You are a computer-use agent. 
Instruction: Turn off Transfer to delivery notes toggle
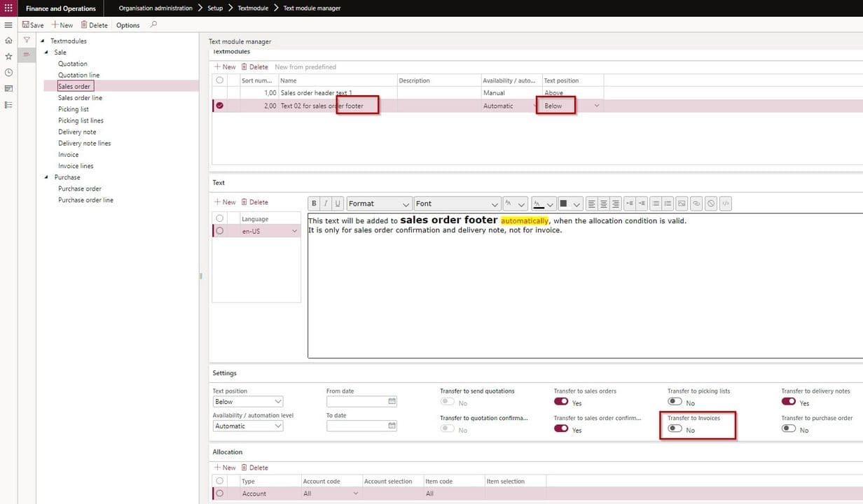tap(789, 402)
